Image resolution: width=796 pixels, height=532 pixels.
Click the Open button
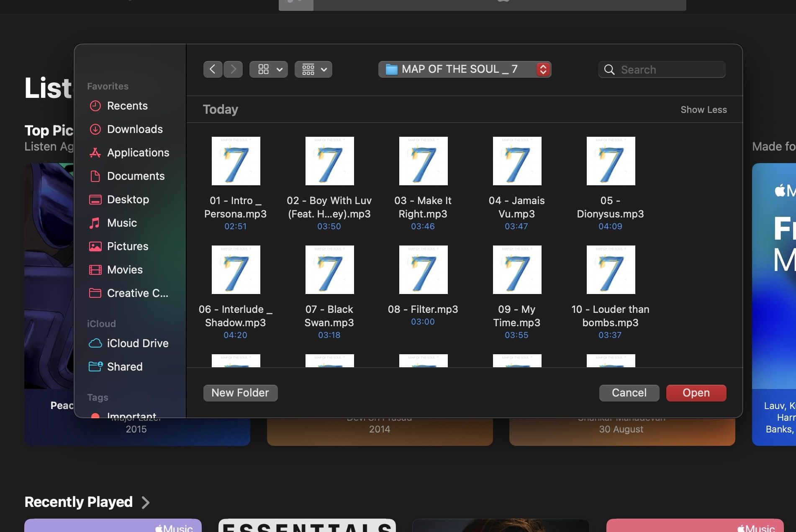tap(696, 393)
